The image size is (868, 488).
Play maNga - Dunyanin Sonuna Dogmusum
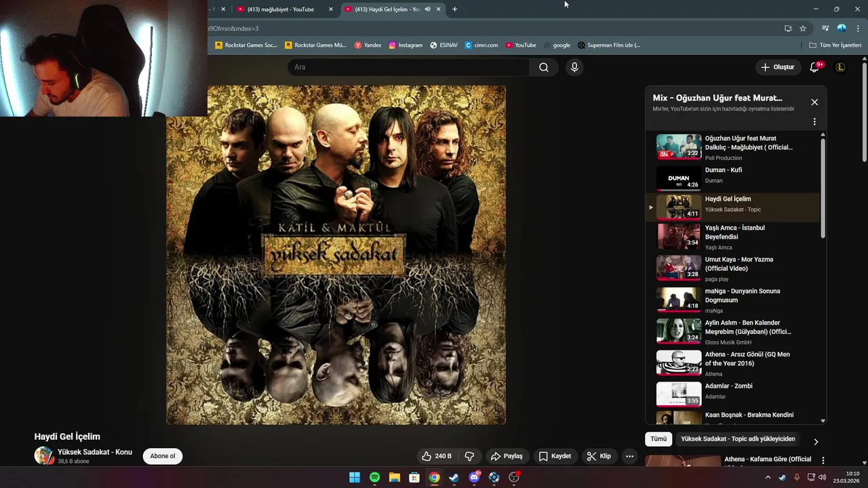[x=733, y=300]
